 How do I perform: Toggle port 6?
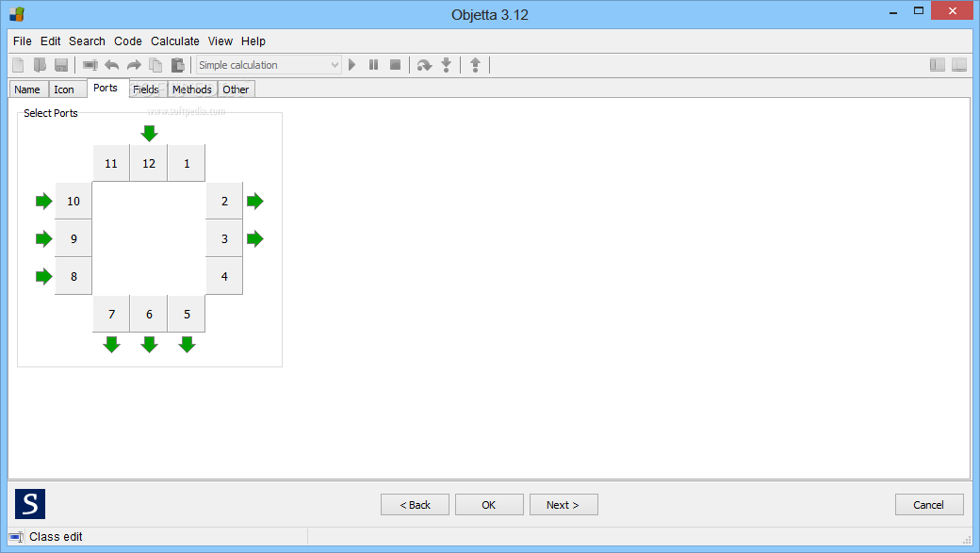click(149, 315)
